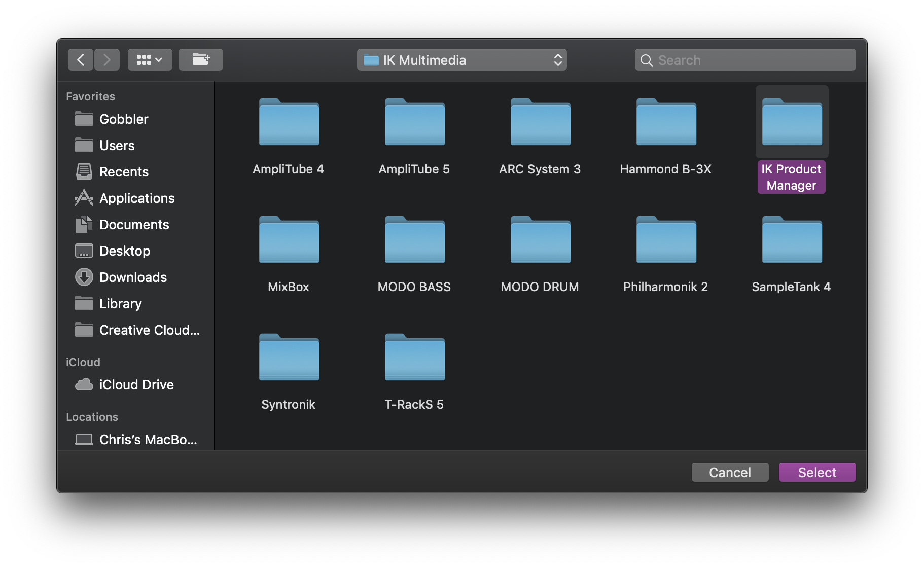Select the AmpliTube 4 folder icon
The width and height of the screenshot is (924, 568).
click(x=289, y=122)
